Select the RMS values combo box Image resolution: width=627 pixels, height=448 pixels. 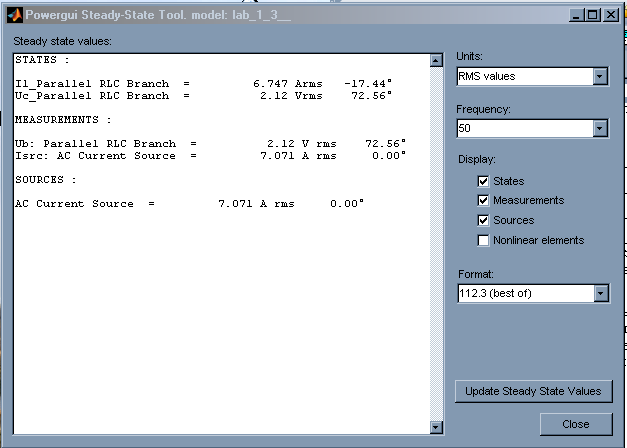coord(532,76)
